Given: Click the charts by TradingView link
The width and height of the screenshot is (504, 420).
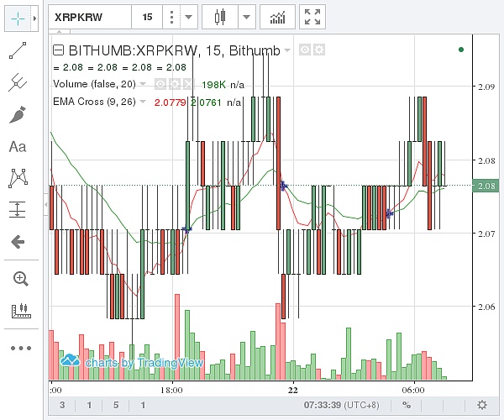Looking at the screenshot, I should [132, 362].
